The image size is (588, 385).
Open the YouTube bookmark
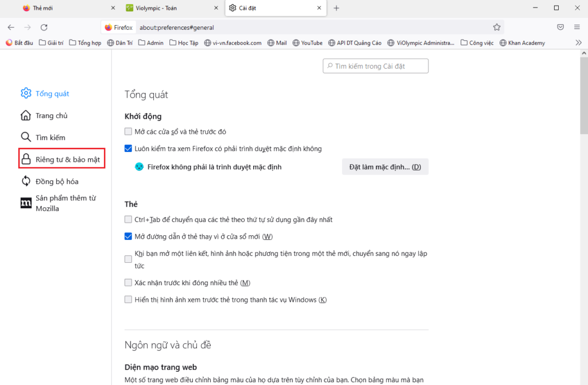click(x=308, y=42)
